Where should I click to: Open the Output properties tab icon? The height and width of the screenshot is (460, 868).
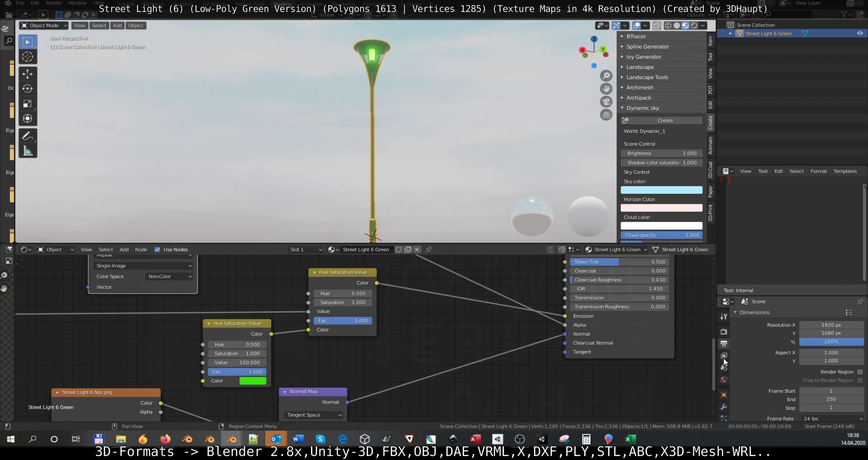pos(724,344)
